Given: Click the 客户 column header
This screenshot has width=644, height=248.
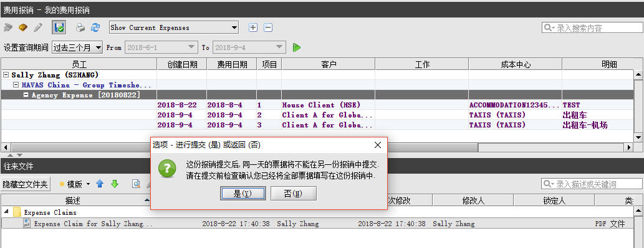Looking at the screenshot, I should (x=328, y=64).
